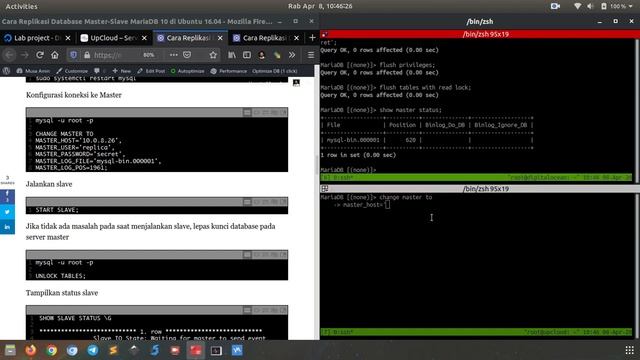Open Autoptimize admin bar menu

187,71
